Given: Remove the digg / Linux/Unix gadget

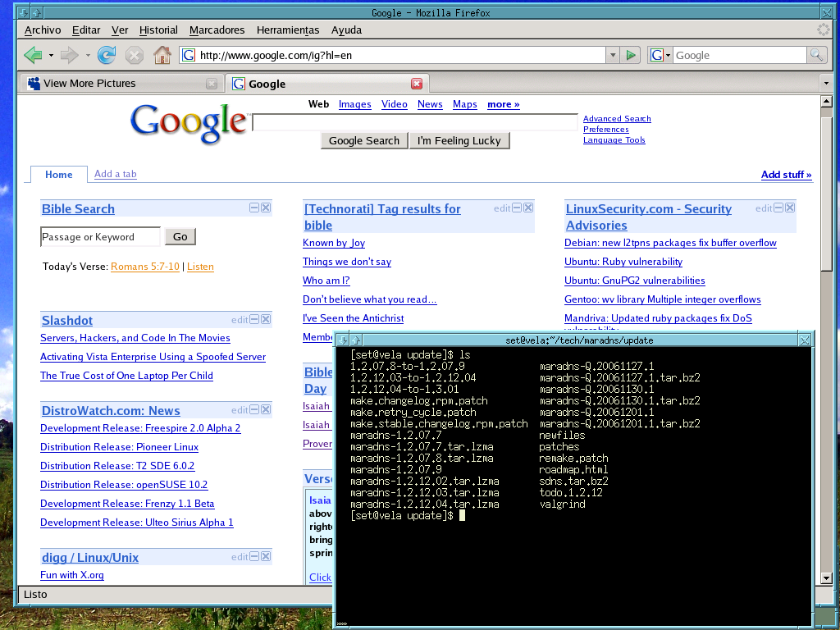Looking at the screenshot, I should point(266,556).
